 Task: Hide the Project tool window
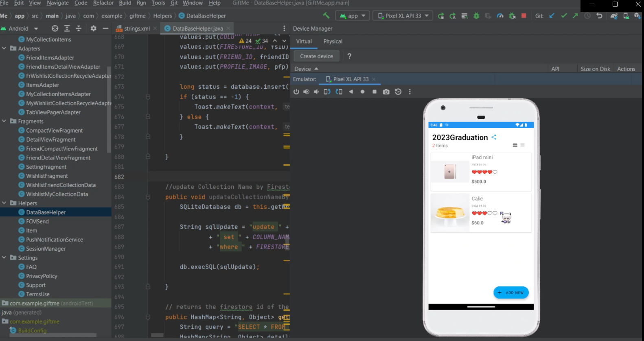105,28
